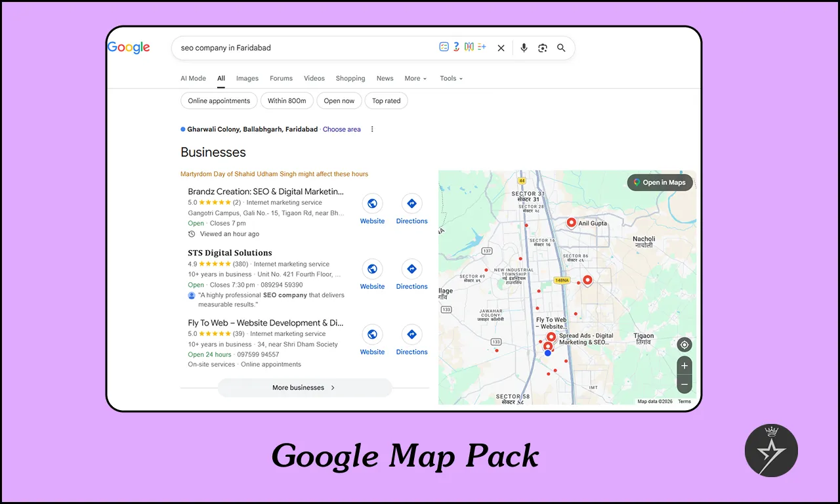Open the Brandz Creation business listing title
The height and width of the screenshot is (504, 840).
pos(266,192)
